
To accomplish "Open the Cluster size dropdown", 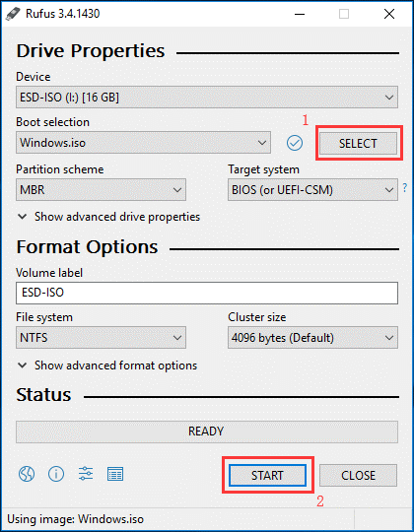I will click(312, 337).
